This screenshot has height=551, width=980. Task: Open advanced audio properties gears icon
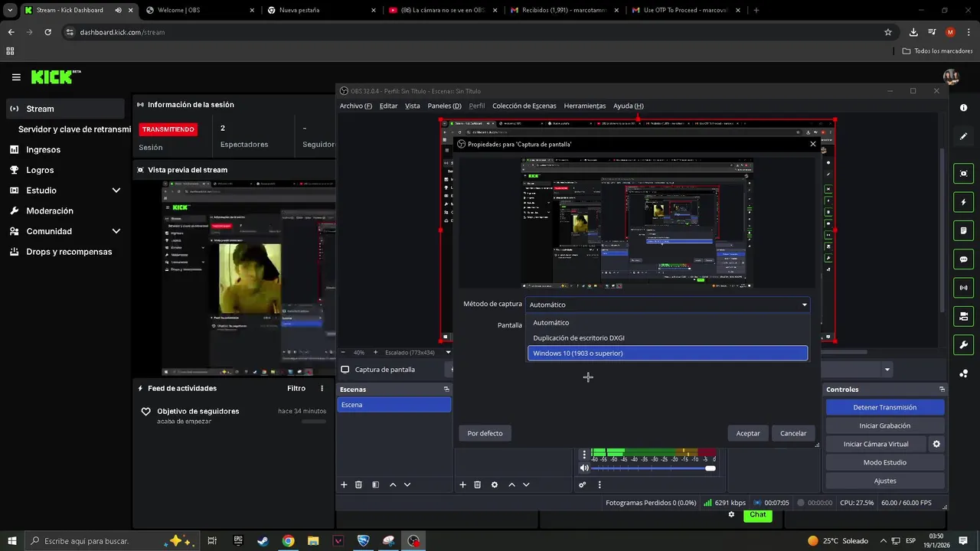pyautogui.click(x=583, y=484)
